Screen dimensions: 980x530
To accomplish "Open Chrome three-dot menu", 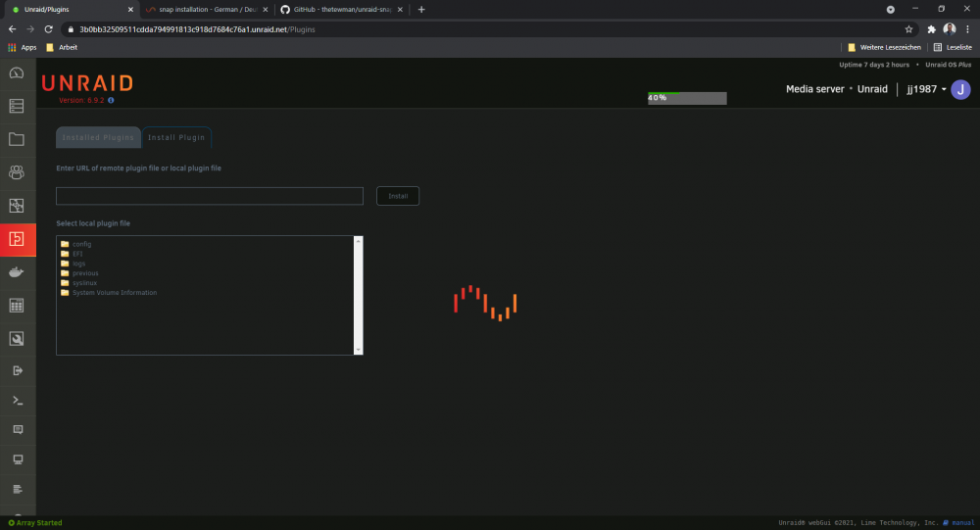I will point(967,29).
